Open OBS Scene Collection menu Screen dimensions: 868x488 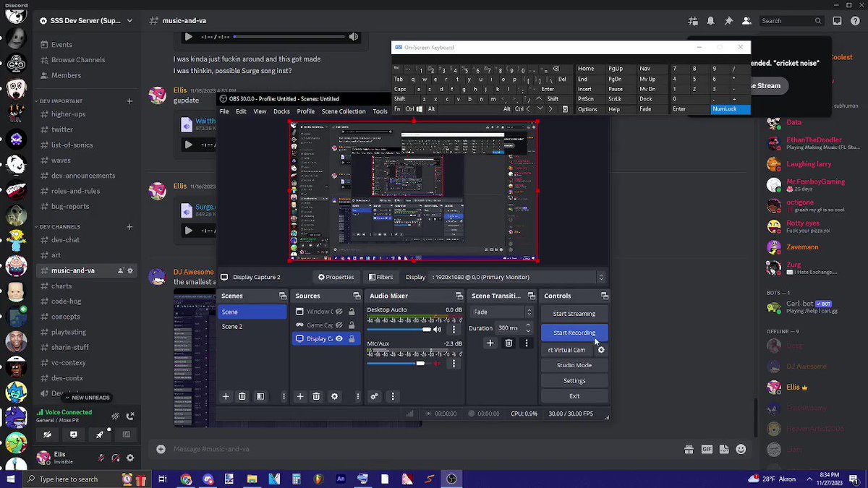click(x=344, y=111)
